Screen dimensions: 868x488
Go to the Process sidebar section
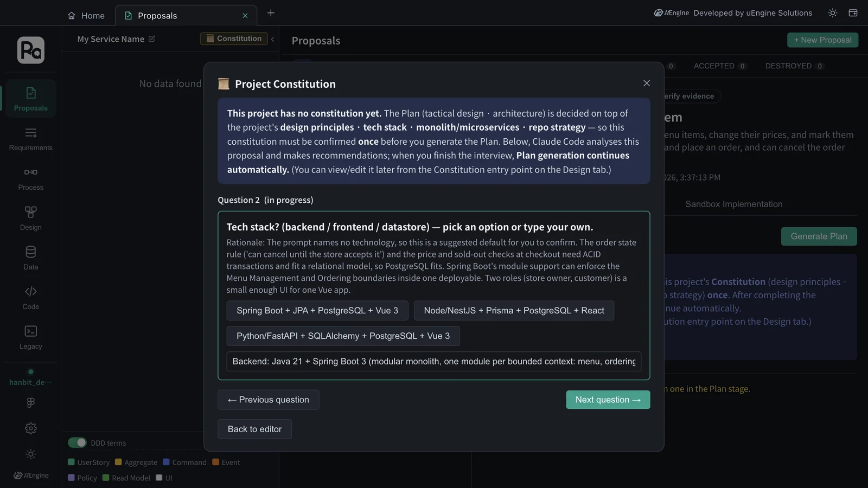pos(31,178)
